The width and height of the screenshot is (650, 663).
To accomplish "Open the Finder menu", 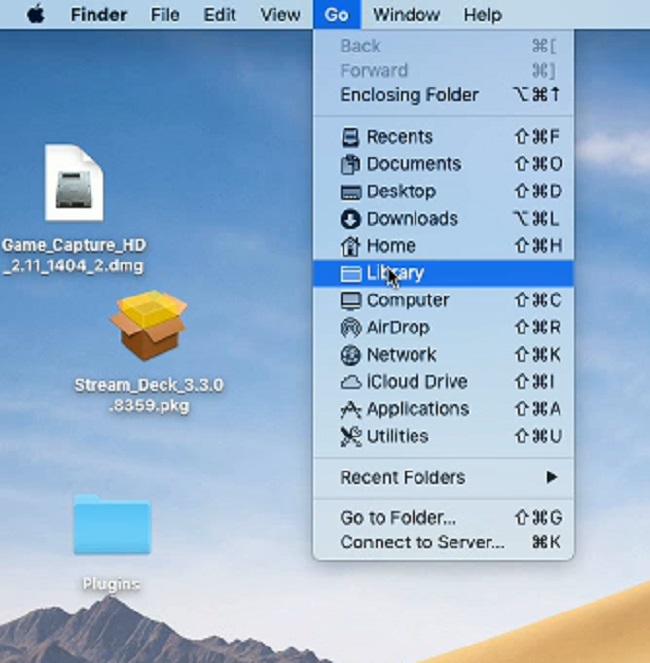I will [99, 15].
